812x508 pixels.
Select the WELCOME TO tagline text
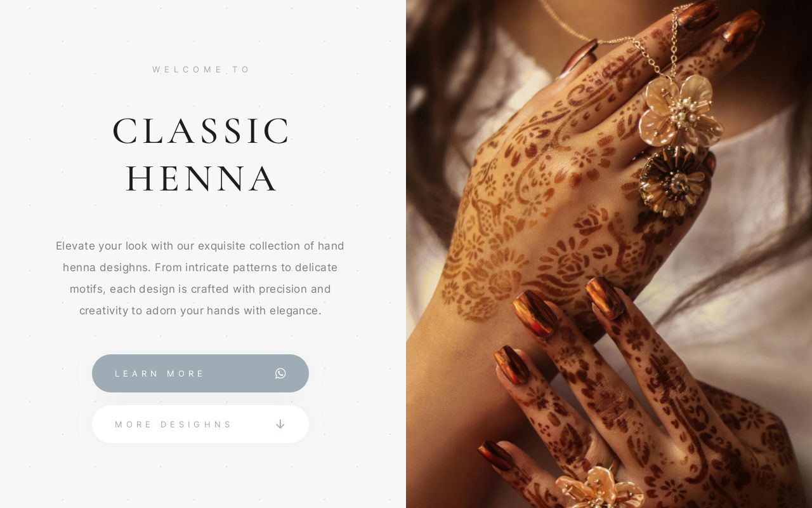pyautogui.click(x=200, y=69)
